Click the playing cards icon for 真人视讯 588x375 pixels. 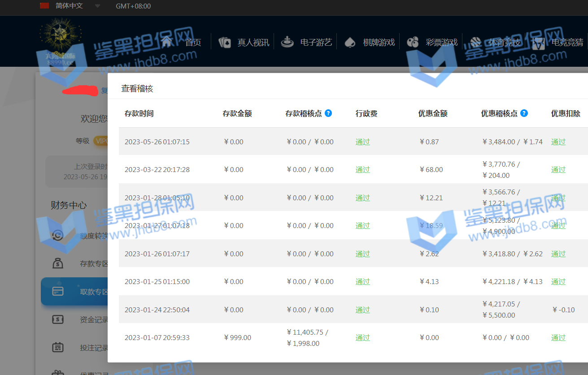coord(225,42)
